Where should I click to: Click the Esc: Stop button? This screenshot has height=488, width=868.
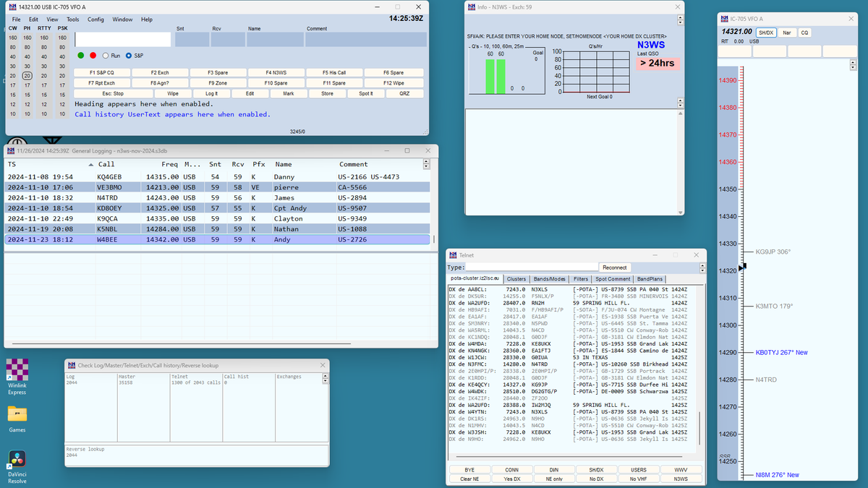pyautogui.click(x=112, y=93)
